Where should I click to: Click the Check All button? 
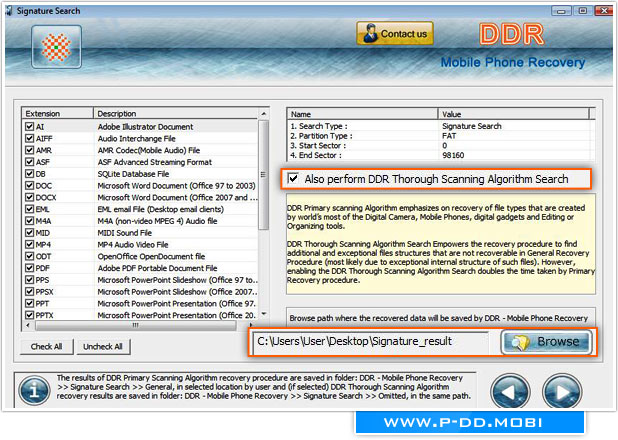(47, 347)
